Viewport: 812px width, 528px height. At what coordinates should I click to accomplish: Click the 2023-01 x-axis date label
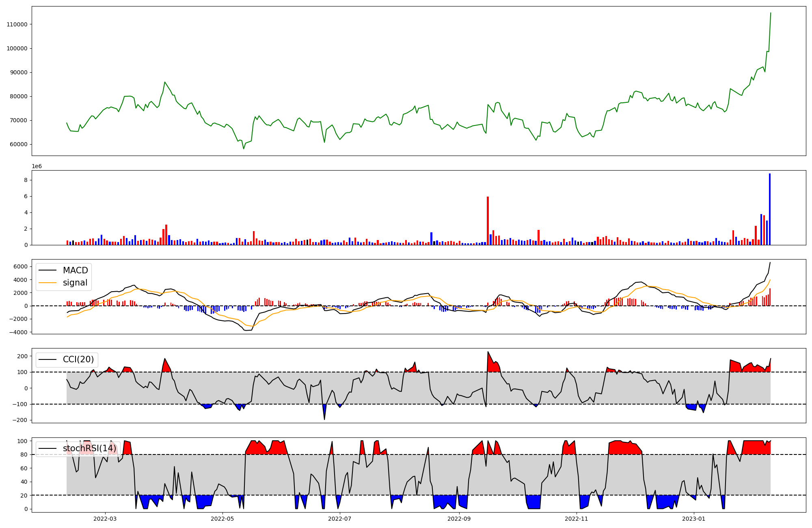pos(693,519)
